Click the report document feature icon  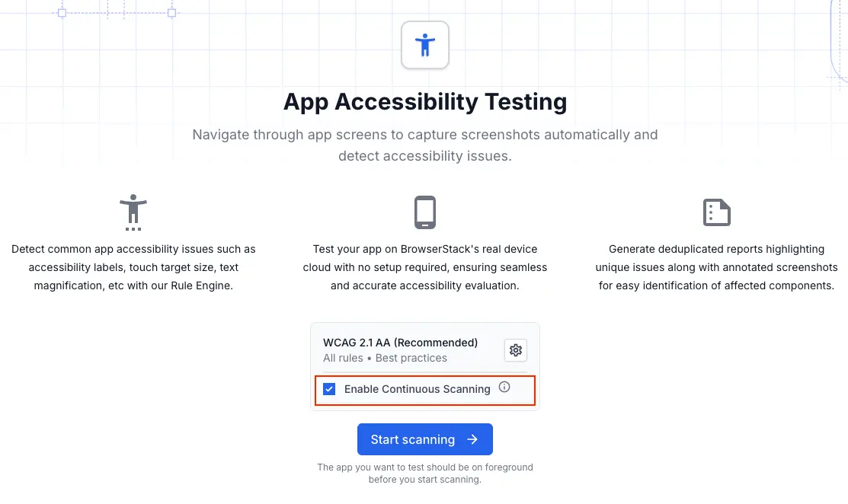coord(716,212)
